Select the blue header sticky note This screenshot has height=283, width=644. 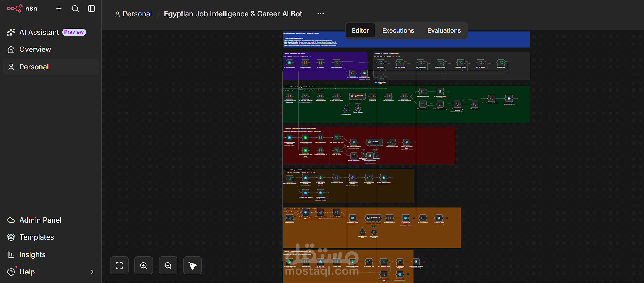pos(406,40)
